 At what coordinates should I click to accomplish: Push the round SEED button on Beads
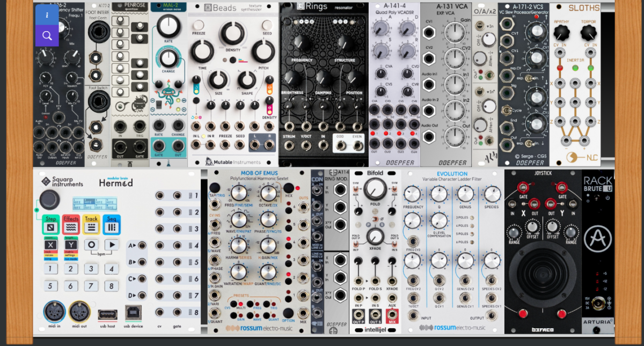(x=267, y=25)
